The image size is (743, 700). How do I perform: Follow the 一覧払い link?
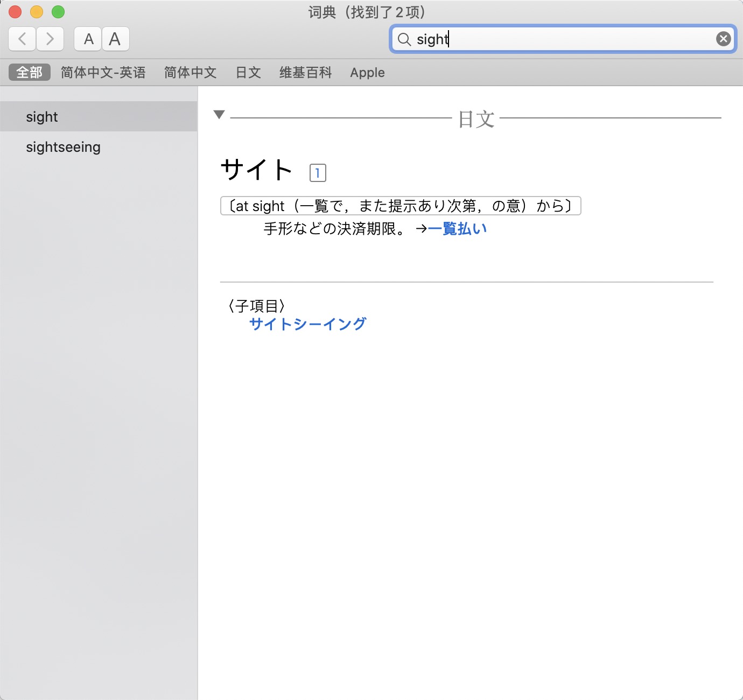coord(457,229)
